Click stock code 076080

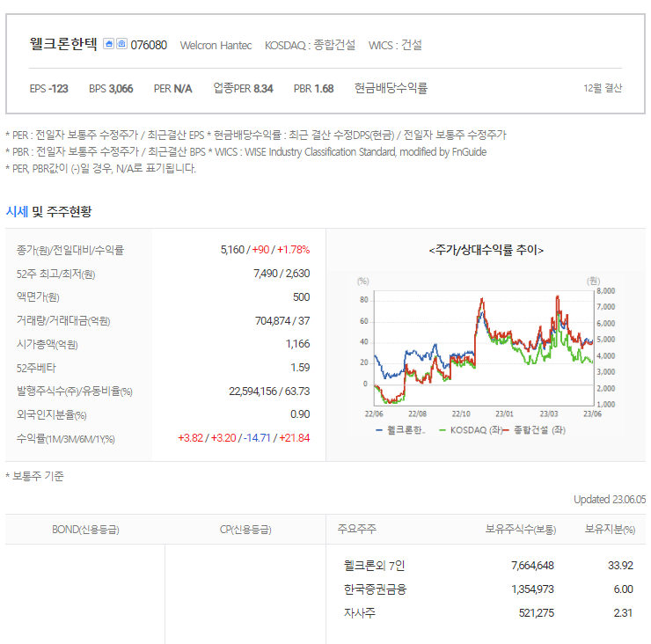(x=149, y=45)
